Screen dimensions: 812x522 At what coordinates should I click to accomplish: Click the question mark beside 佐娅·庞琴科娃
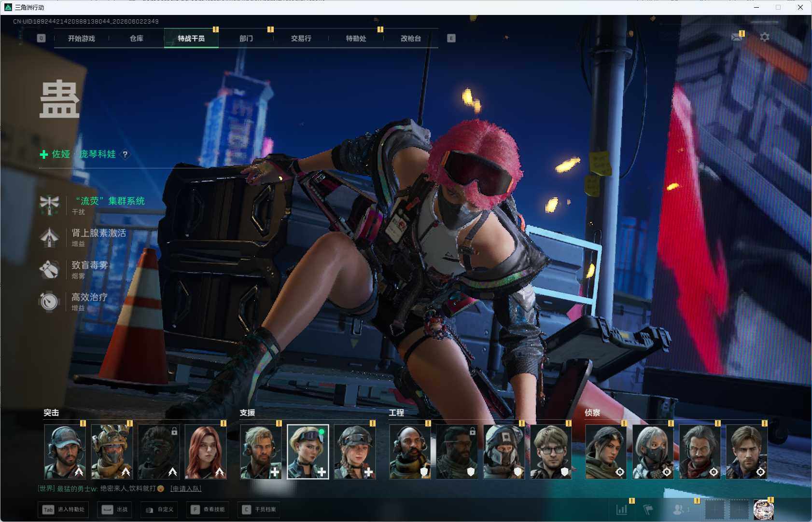pos(125,154)
